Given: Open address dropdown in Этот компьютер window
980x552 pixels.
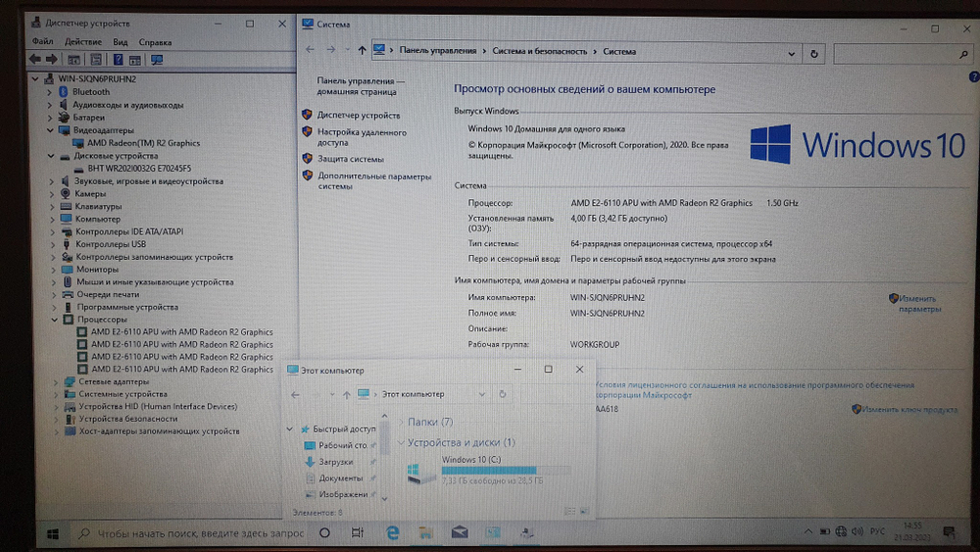Looking at the screenshot, I should [481, 394].
